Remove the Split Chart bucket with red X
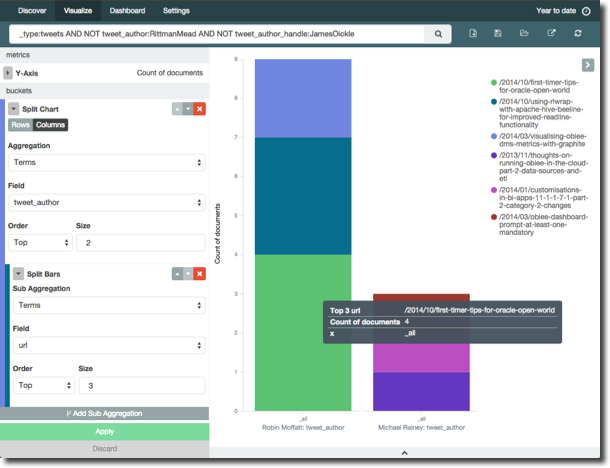The height and width of the screenshot is (468, 610). (x=199, y=108)
